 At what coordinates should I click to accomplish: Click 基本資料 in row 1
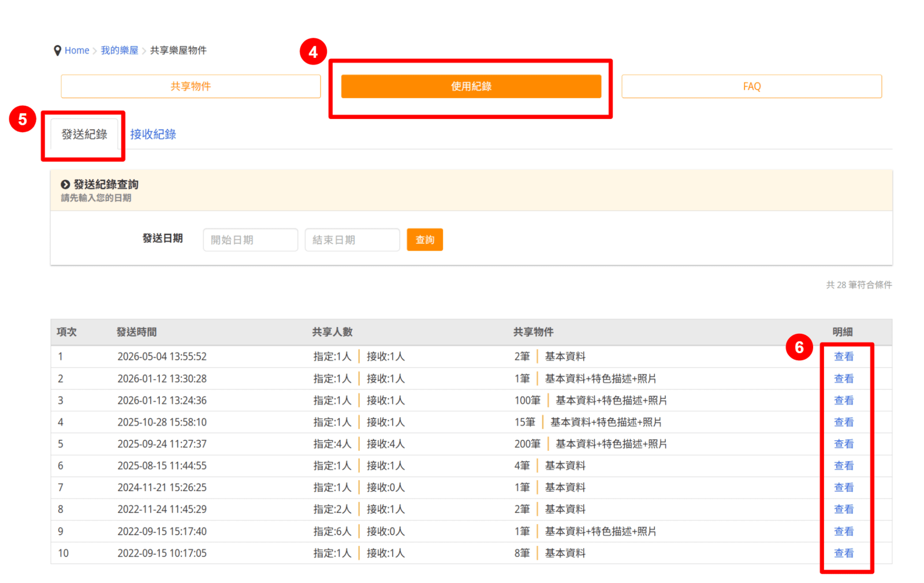coord(565,357)
